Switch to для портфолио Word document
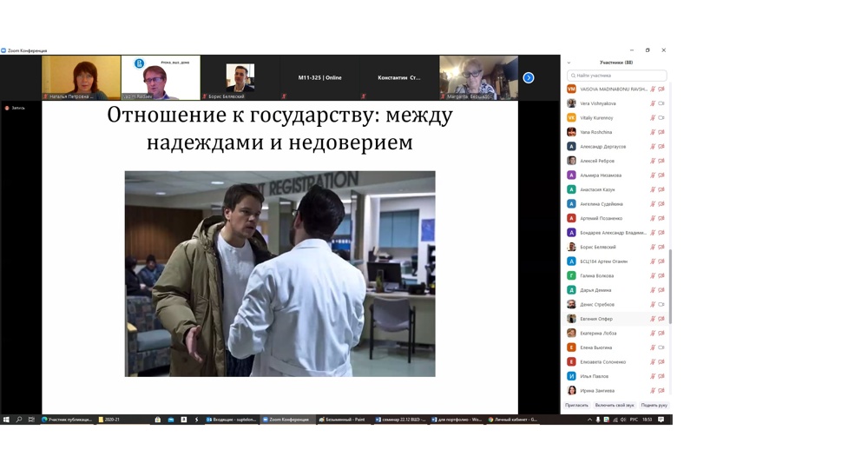 pos(457,420)
